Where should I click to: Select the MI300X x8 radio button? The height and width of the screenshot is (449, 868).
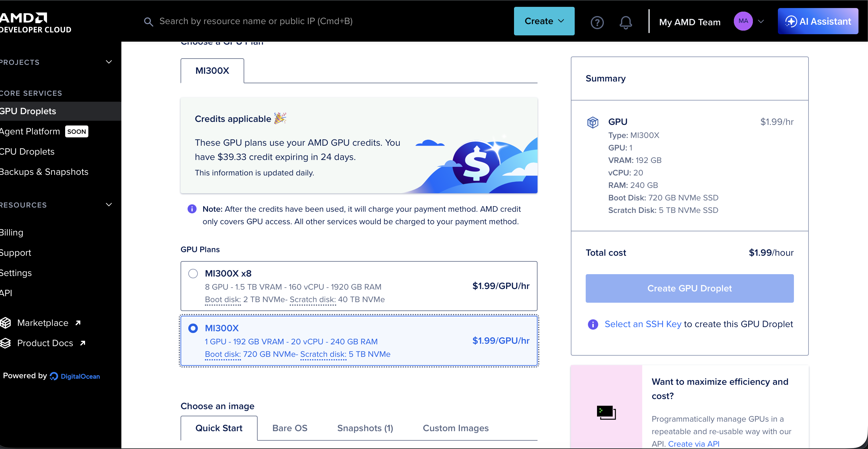pyautogui.click(x=193, y=274)
